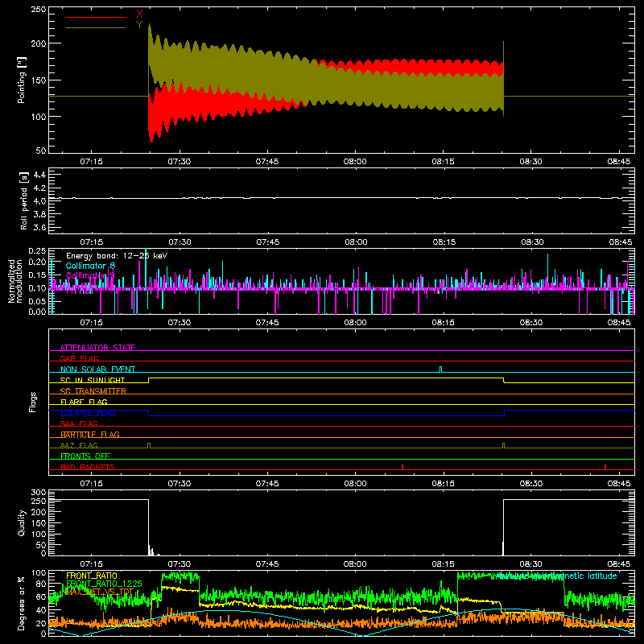Click the 'Roll period [s]' axis title
Image resolution: width=644 pixels, height=644 pixels.
pyautogui.click(x=24, y=200)
